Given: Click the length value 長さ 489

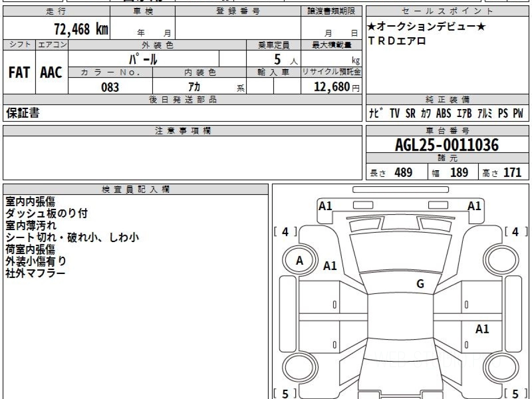Looking at the screenshot, I should (391, 172).
